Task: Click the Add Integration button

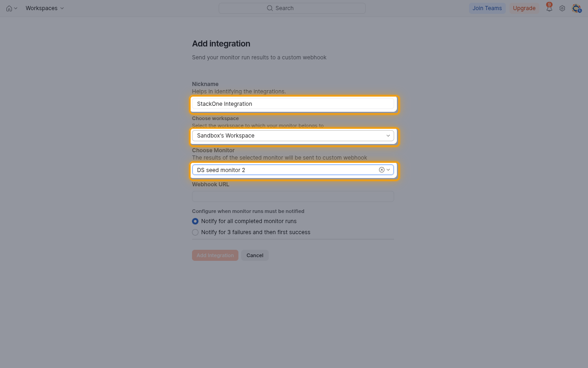Action: [x=215, y=255]
